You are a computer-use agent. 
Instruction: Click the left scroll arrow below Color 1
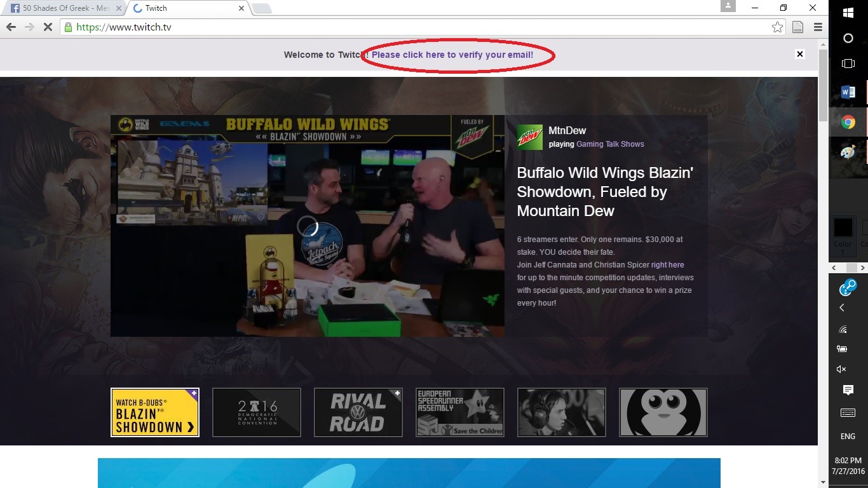coord(834,268)
